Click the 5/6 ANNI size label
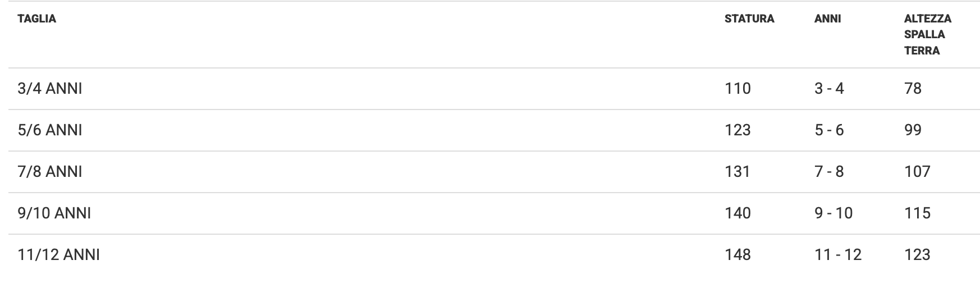This screenshot has height=301, width=980. pos(50,130)
